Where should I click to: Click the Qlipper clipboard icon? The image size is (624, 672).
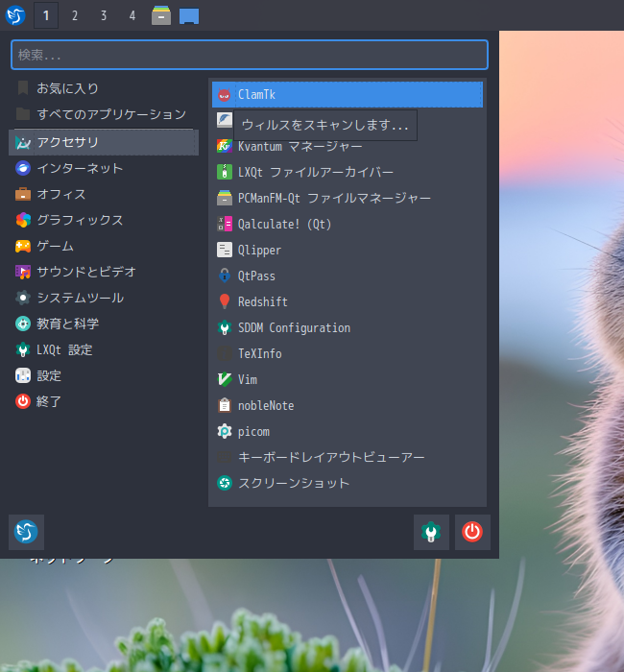tap(224, 250)
